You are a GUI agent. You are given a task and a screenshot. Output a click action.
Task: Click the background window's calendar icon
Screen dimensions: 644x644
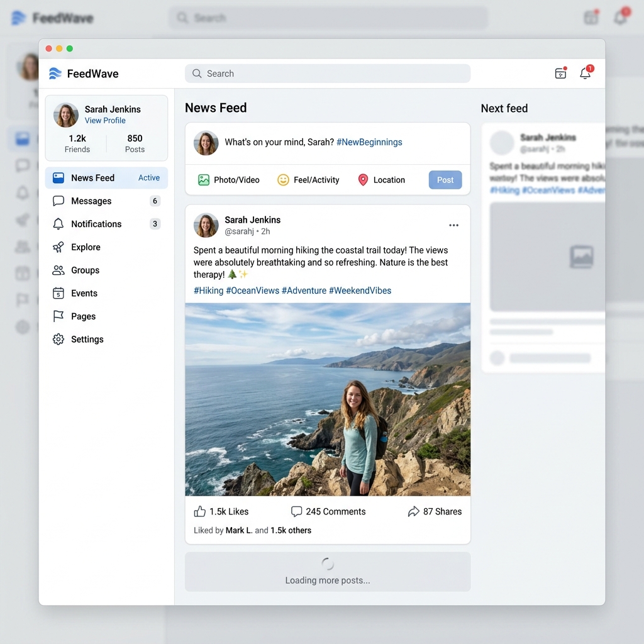tap(591, 17)
